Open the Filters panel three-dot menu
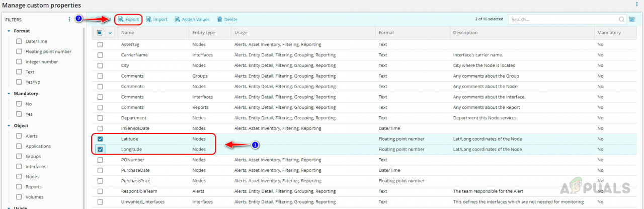 coord(69,20)
